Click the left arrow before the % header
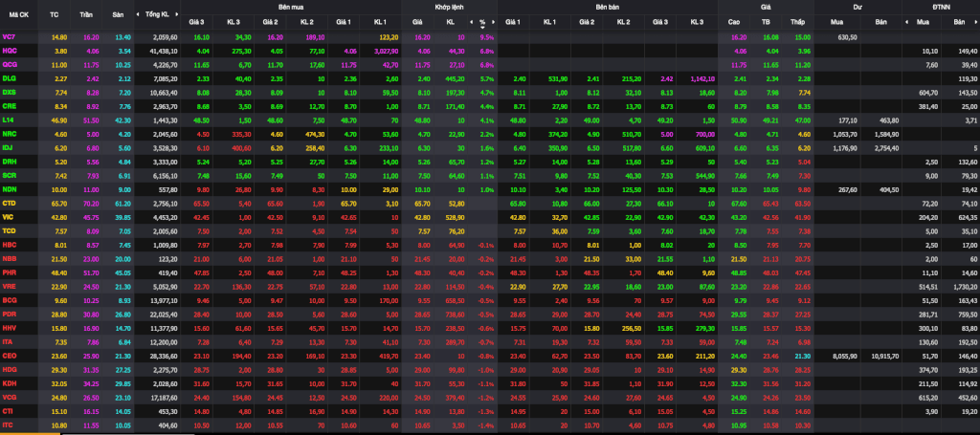This screenshot has width=980, height=435. click(x=471, y=23)
